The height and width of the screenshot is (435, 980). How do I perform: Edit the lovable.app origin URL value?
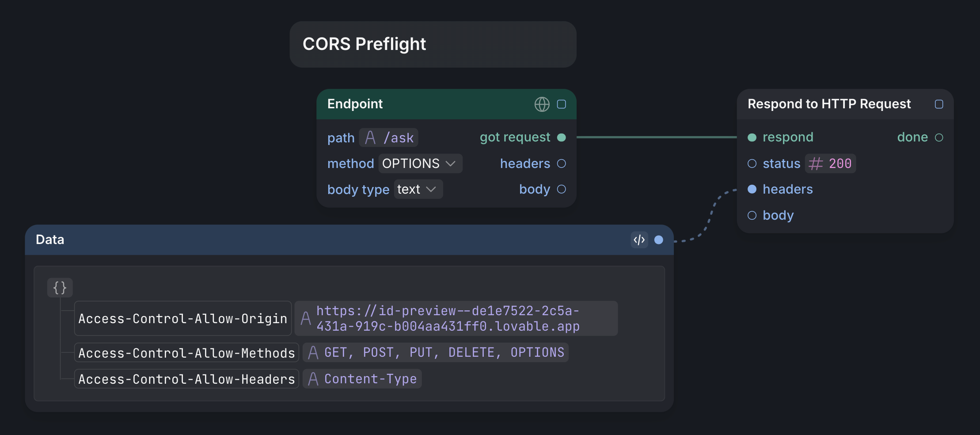click(x=456, y=318)
